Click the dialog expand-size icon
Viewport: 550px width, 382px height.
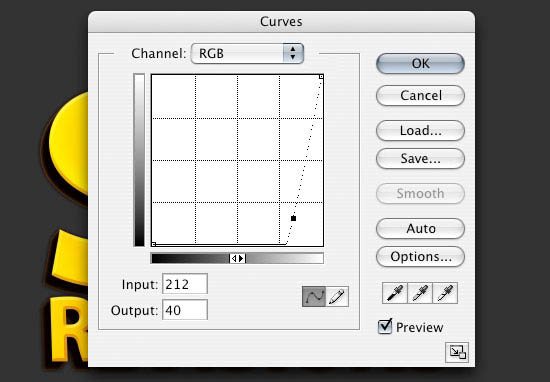pyautogui.click(x=457, y=352)
